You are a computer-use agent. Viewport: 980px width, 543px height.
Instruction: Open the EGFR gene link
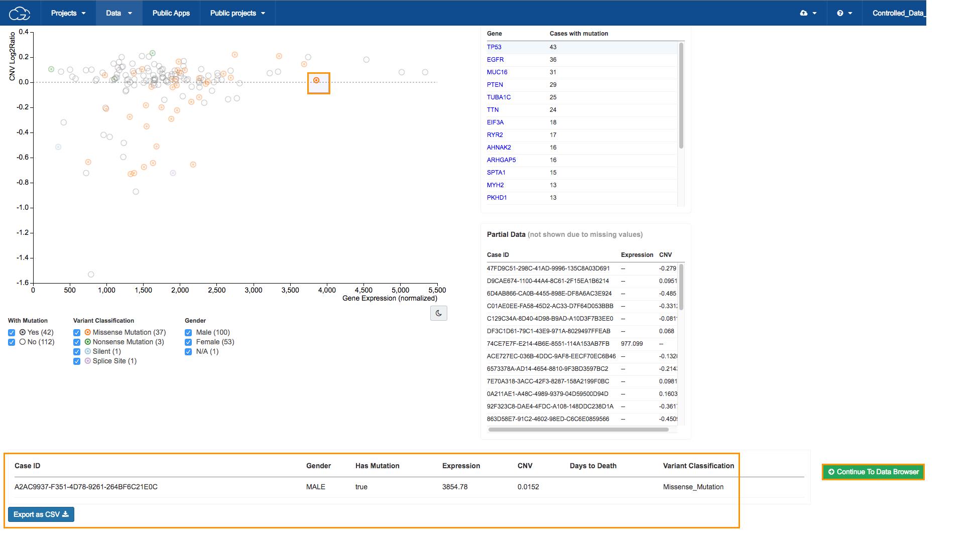(495, 60)
